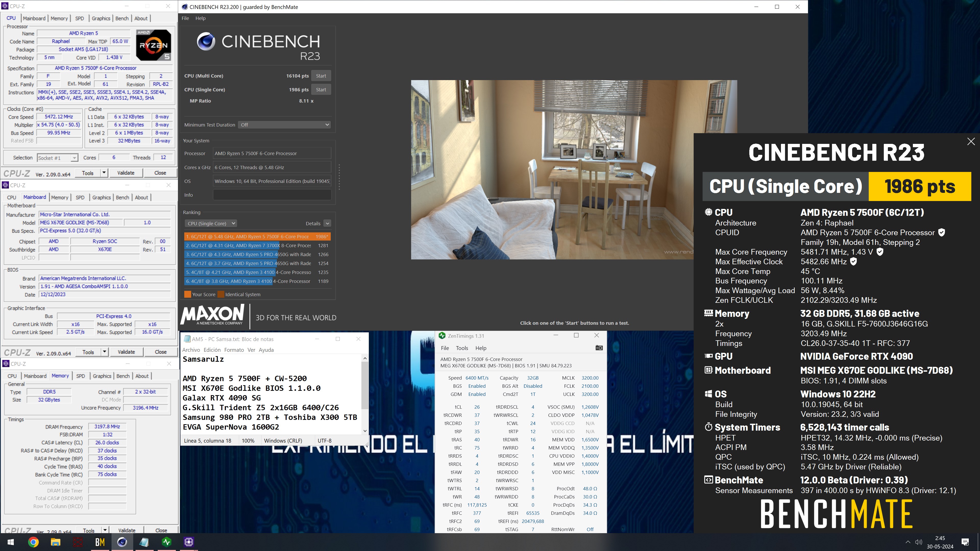Click the Cores x GHz field in Cinebench
The height and width of the screenshot is (551, 980).
pyautogui.click(x=272, y=167)
